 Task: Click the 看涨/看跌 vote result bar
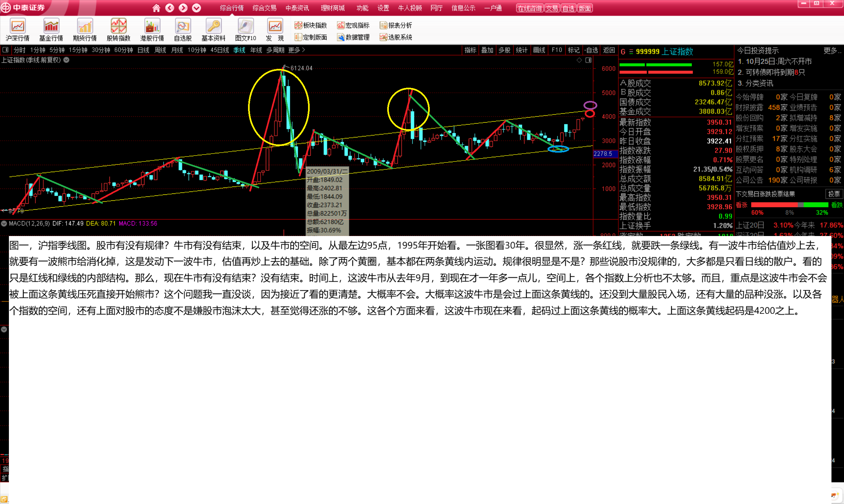pyautogui.click(x=789, y=205)
